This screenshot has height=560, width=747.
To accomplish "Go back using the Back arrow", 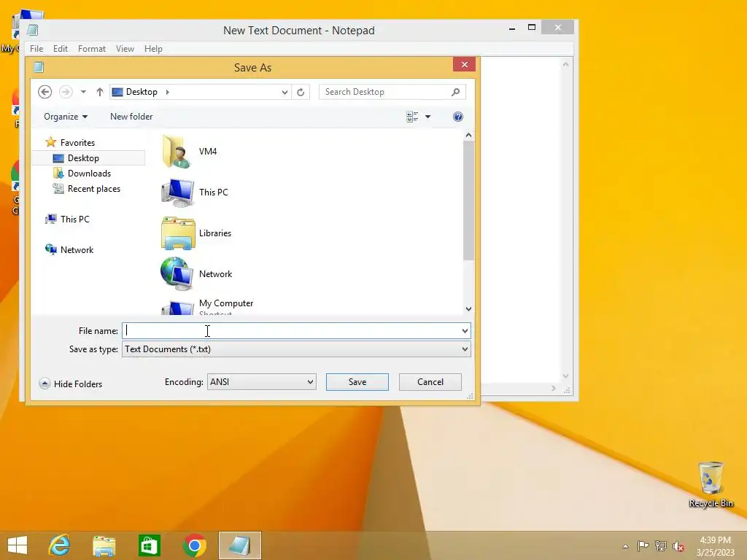I will coord(44,92).
